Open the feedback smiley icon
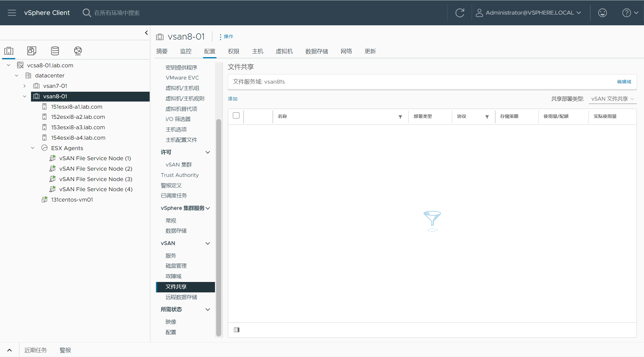 tap(603, 13)
